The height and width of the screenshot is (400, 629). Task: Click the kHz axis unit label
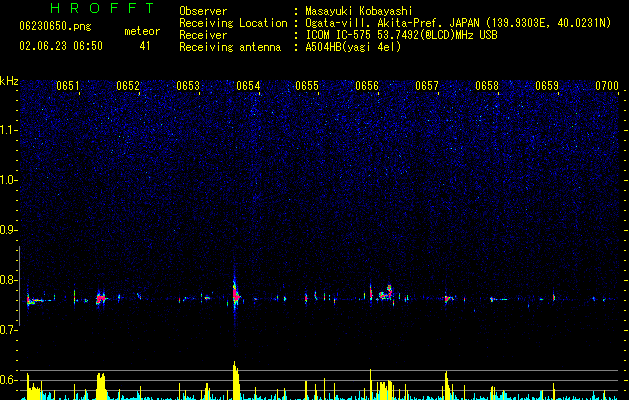tap(9, 81)
